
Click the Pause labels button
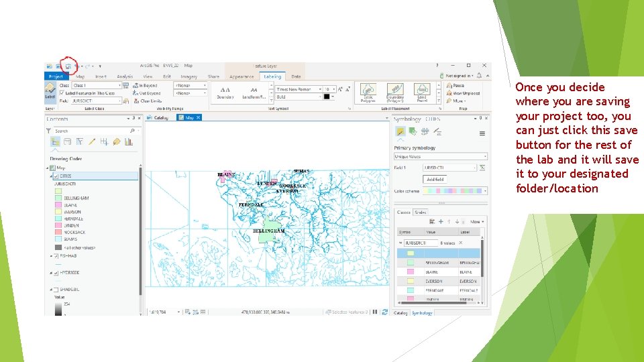[455, 85]
